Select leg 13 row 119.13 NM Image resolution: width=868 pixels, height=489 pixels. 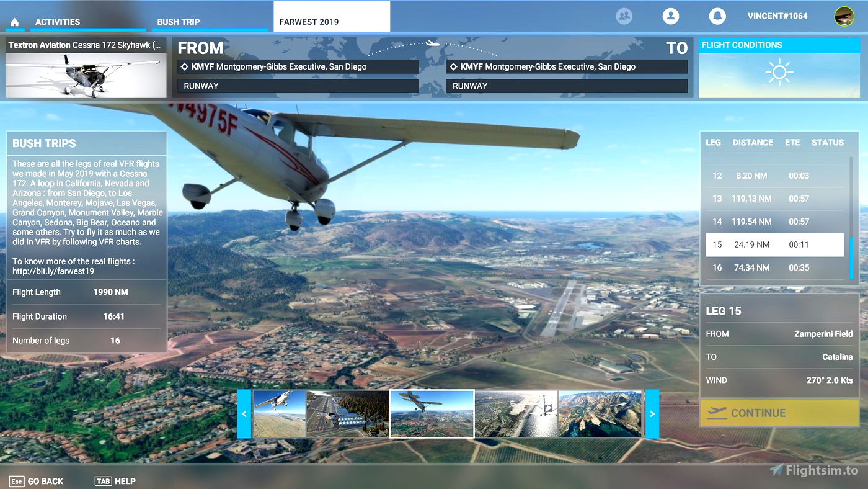tap(775, 199)
